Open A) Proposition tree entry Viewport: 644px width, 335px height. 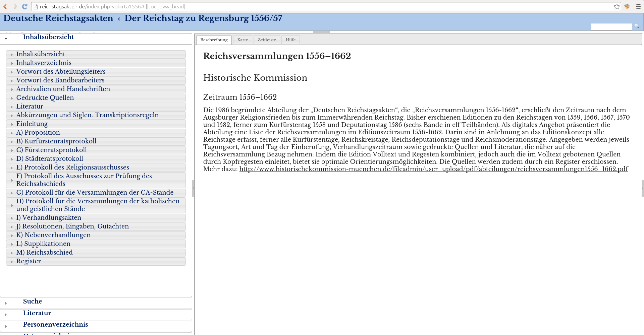(x=38, y=133)
